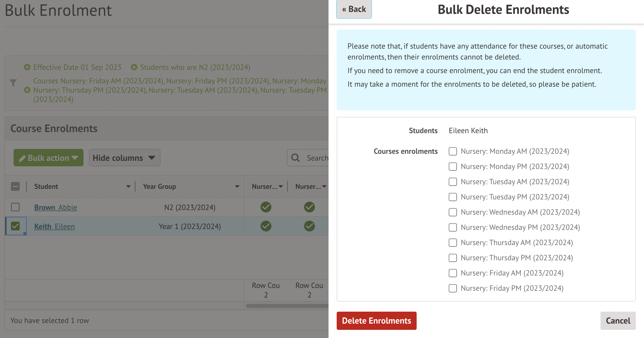Tick Nursery: Friday PM course checkbox
Viewport: 644px width, 338px height.
pos(453,288)
